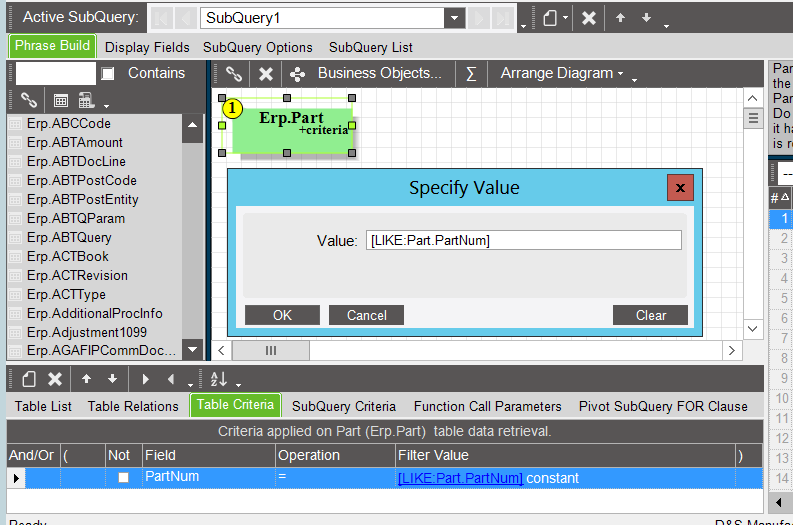Click link icon above the table list
This screenshot has height=525, width=793.
coord(29,100)
